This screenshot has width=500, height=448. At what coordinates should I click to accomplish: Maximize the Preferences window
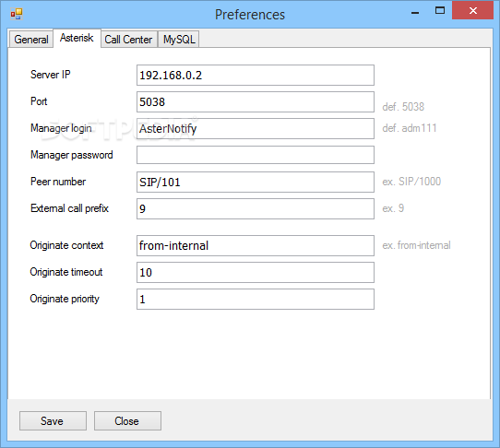440,10
